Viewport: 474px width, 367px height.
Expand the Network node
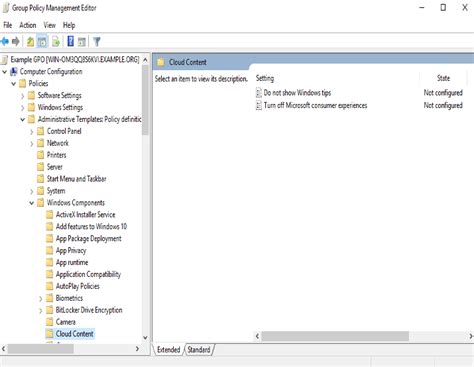click(x=32, y=144)
